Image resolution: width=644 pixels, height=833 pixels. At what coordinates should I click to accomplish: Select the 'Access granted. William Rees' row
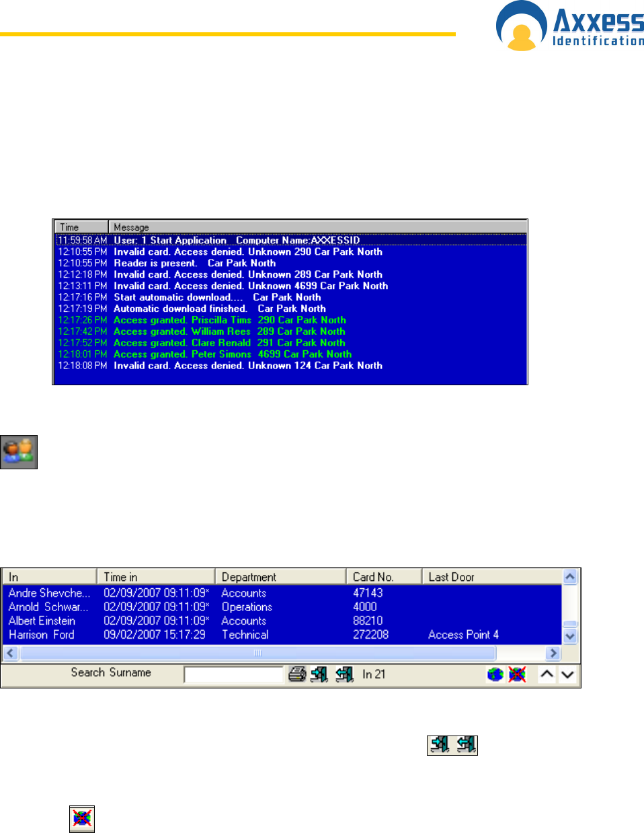coord(290,331)
